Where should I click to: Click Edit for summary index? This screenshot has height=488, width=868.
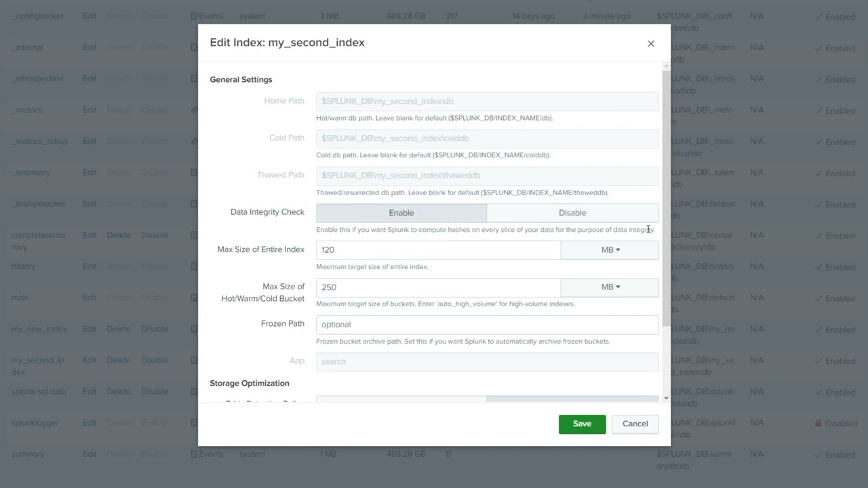(90, 454)
